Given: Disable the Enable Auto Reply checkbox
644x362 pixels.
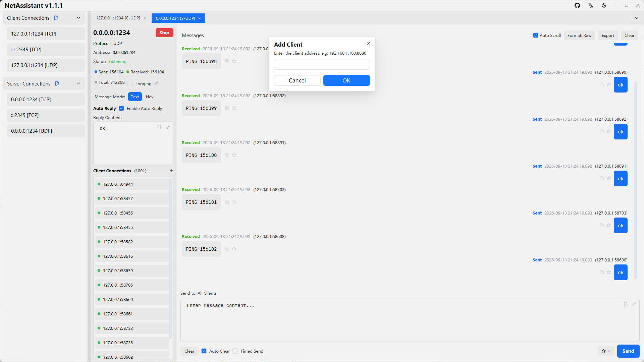Looking at the screenshot, I should pyautogui.click(x=121, y=108).
